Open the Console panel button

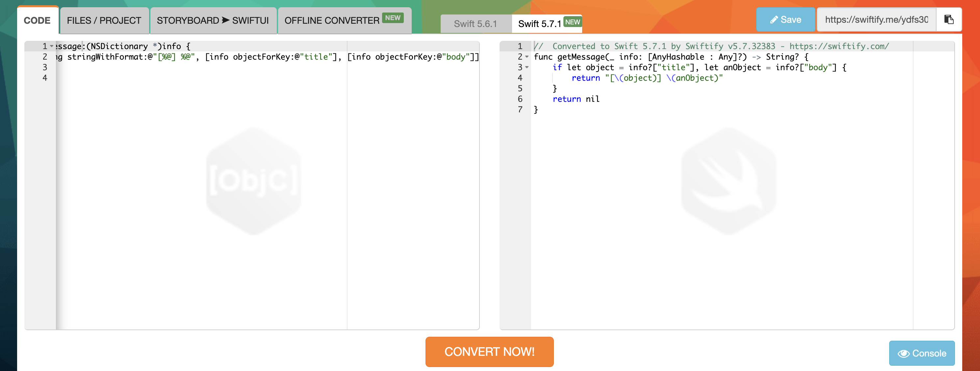(921, 353)
